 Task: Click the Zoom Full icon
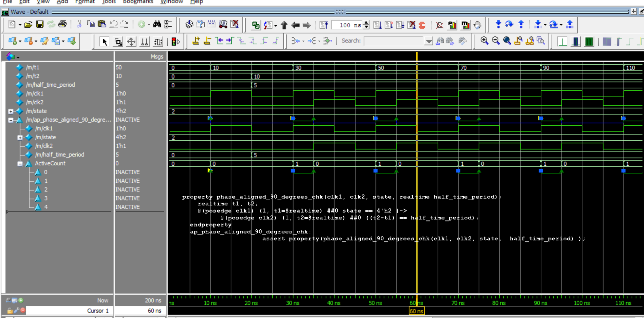(x=507, y=41)
